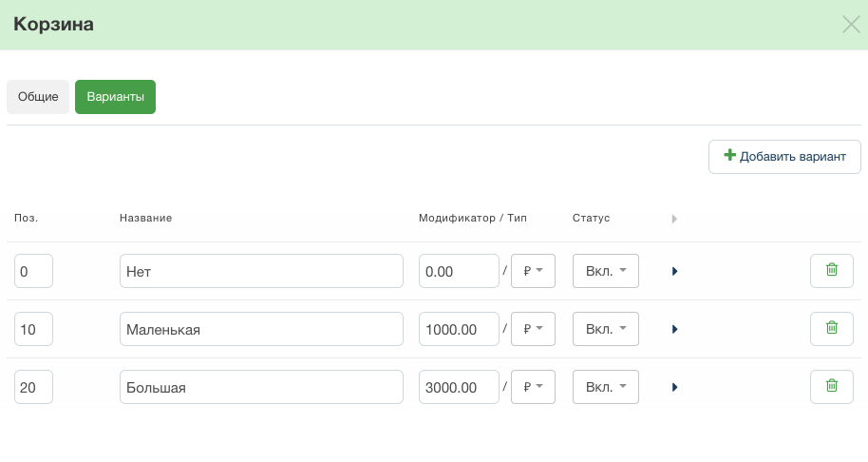
Task: Expand details arrow for "Большая" row
Action: click(674, 387)
